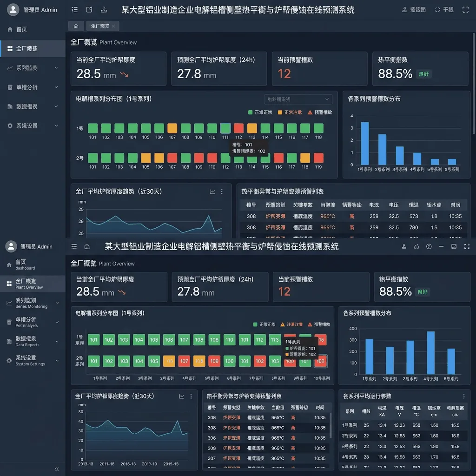The height and width of the screenshot is (476, 476).
Task: Click the window restore icon in bottom window header
Action: [454, 246]
